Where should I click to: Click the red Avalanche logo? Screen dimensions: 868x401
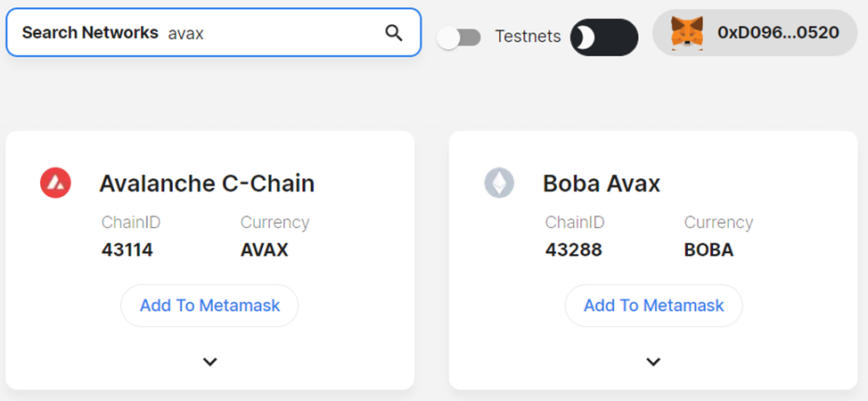(55, 184)
